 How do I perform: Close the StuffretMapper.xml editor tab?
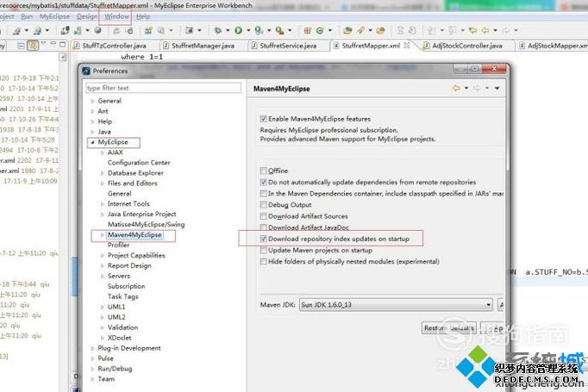point(406,46)
